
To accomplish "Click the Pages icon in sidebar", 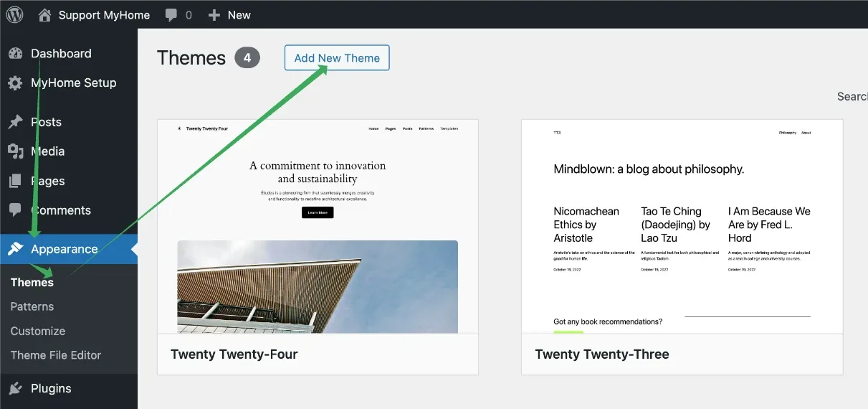I will tap(15, 182).
